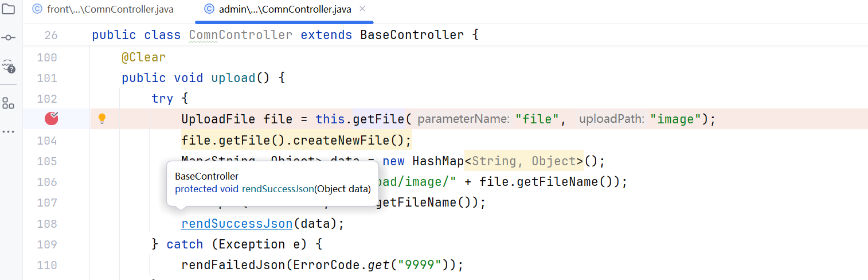868x280 pixels.
Task: Switch to front\...\ComnController.java tab
Action: pyautogui.click(x=110, y=10)
